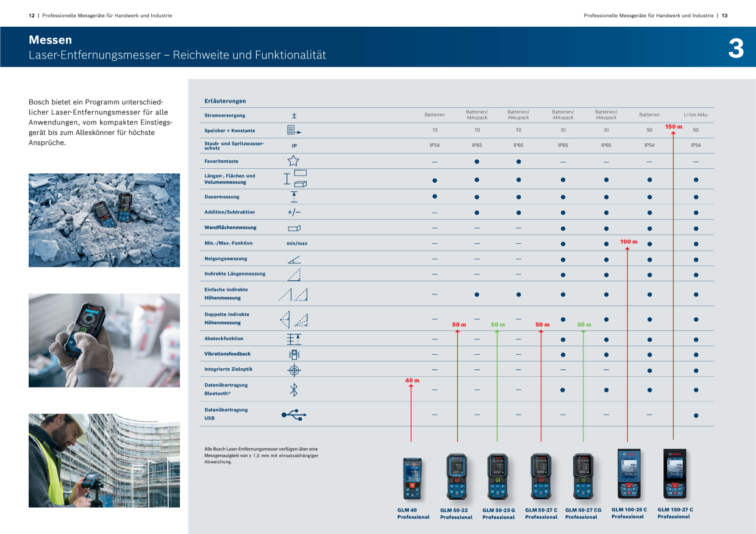Click the 'Datenübertragung Bluetooth®' row label
Viewport: 756px width, 534px height.
click(226, 390)
